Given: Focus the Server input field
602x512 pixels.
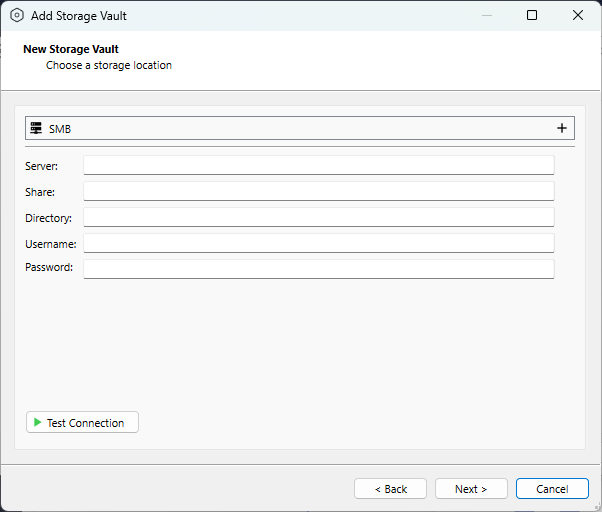Looking at the screenshot, I should (x=318, y=165).
